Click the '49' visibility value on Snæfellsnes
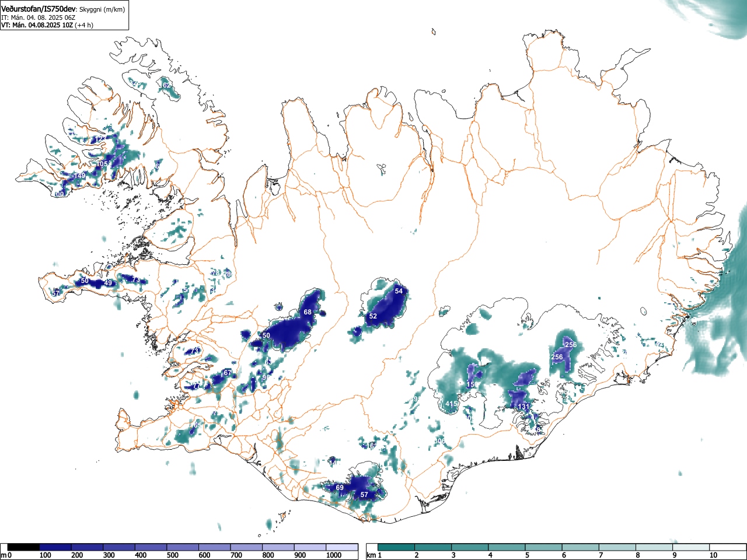747x560 pixels. [108, 283]
